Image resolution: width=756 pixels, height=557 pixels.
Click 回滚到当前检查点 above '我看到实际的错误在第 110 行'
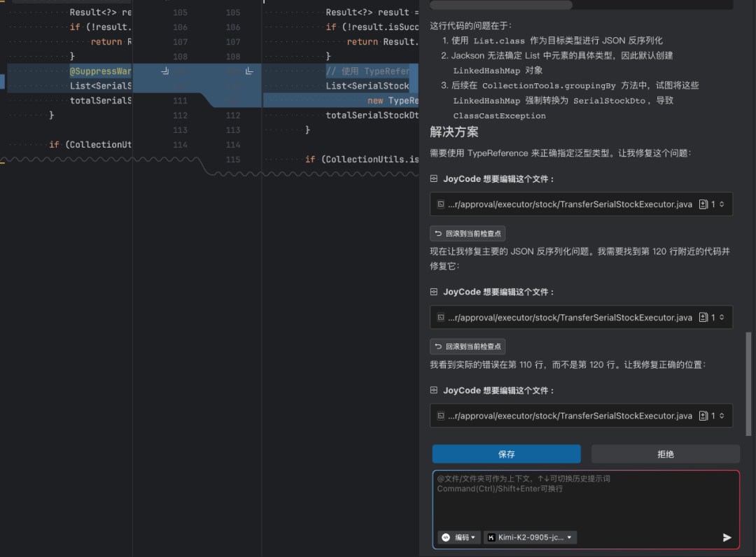point(468,346)
